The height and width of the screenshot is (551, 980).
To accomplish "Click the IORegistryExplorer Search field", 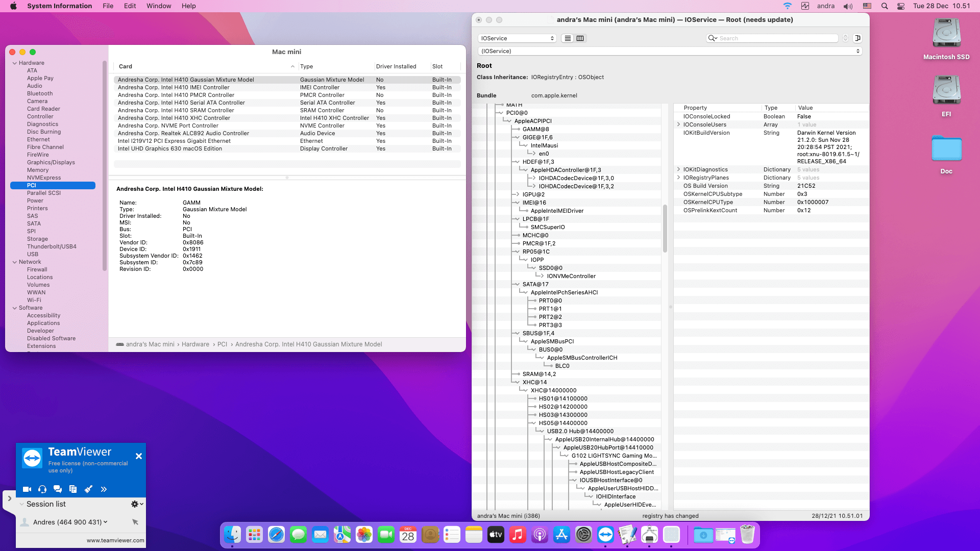I will [776, 38].
